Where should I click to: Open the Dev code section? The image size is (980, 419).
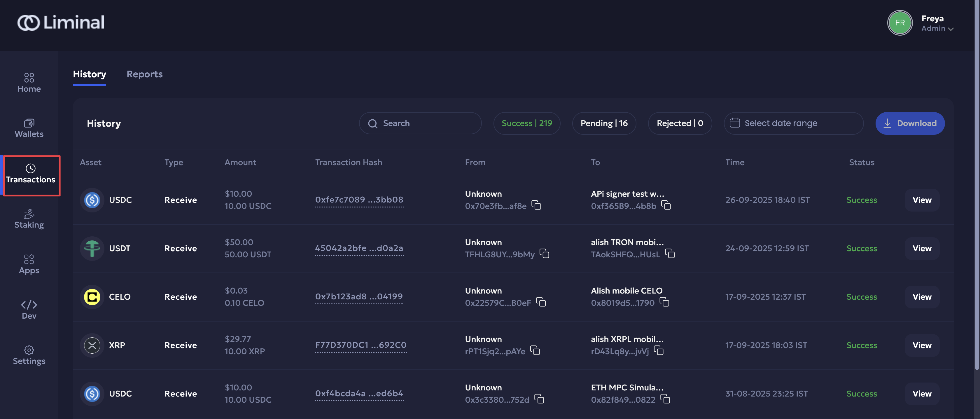click(29, 309)
